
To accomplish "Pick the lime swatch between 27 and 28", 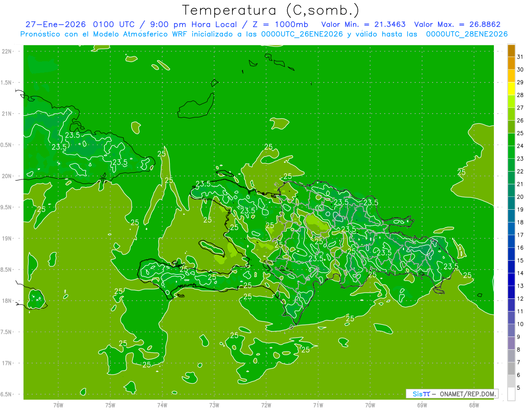I will 511,102.
